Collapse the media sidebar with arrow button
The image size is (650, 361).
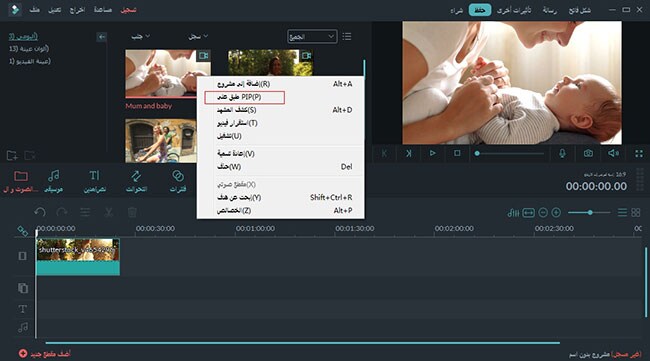[102, 37]
